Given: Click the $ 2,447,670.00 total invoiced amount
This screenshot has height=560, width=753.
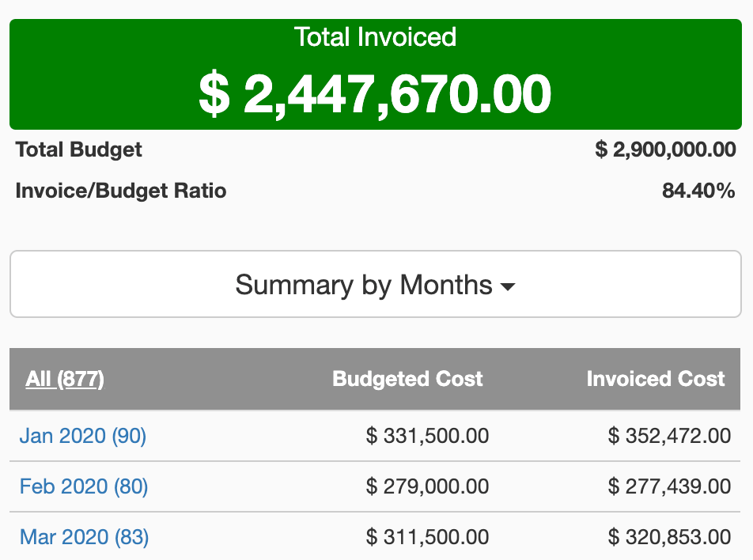Looking at the screenshot, I should coord(375,93).
